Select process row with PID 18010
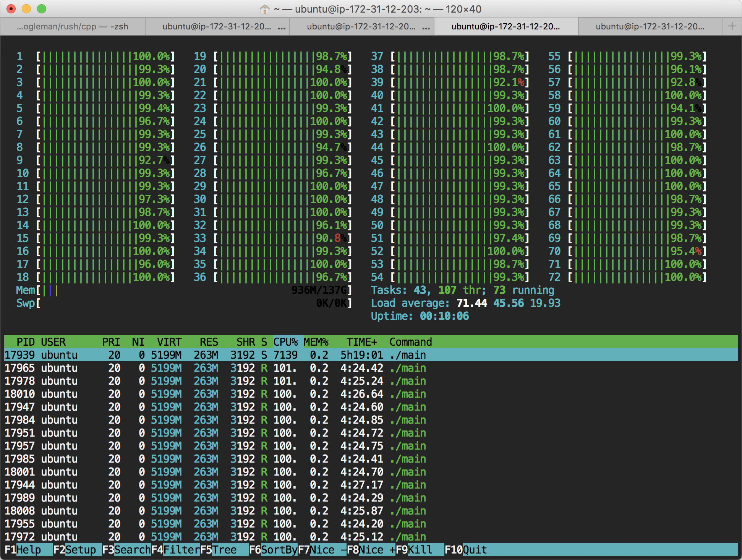Viewport: 742px width, 560px height. coord(371,394)
